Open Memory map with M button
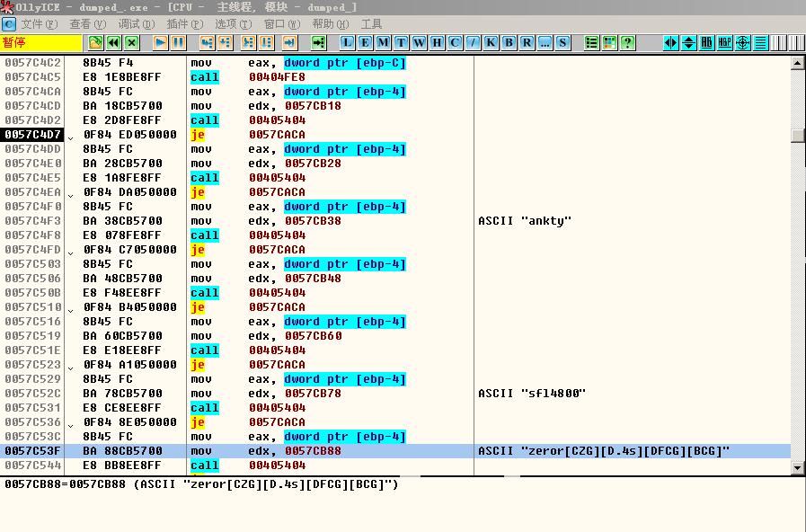The width and height of the screenshot is (806, 532). [383, 42]
